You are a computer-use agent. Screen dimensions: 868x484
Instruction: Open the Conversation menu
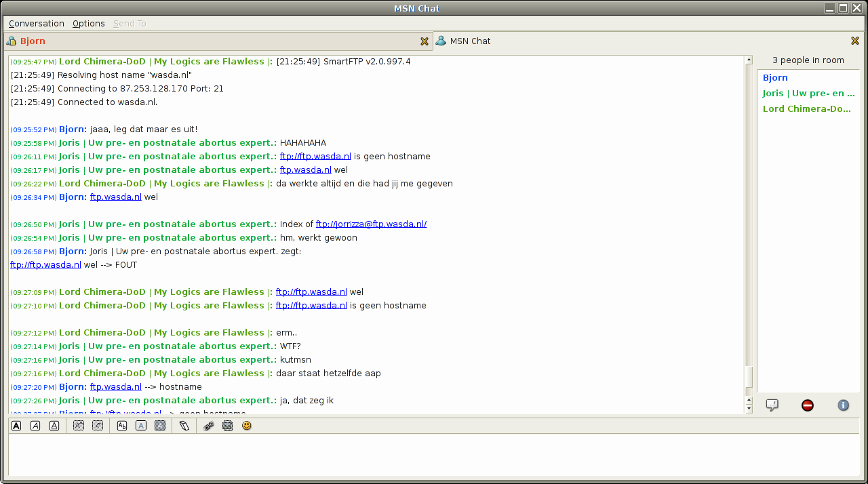click(37, 23)
